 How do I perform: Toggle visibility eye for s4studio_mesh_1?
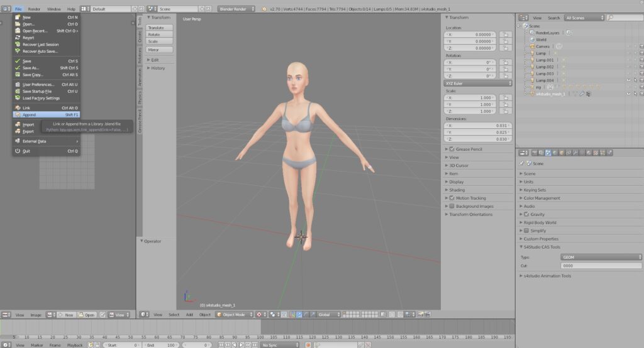[x=628, y=94]
